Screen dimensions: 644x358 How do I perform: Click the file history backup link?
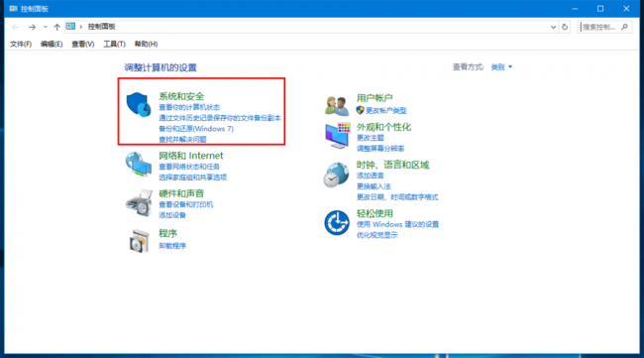point(220,118)
